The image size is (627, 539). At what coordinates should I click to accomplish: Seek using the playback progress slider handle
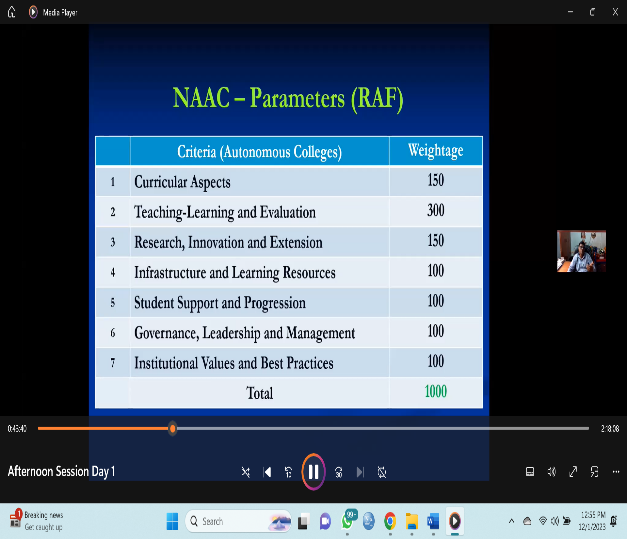pos(172,429)
